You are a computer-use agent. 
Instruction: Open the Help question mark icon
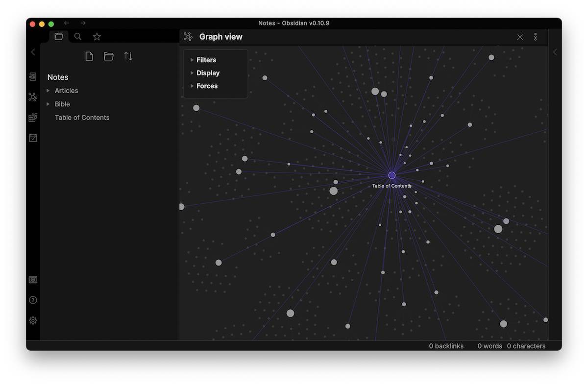[33, 300]
